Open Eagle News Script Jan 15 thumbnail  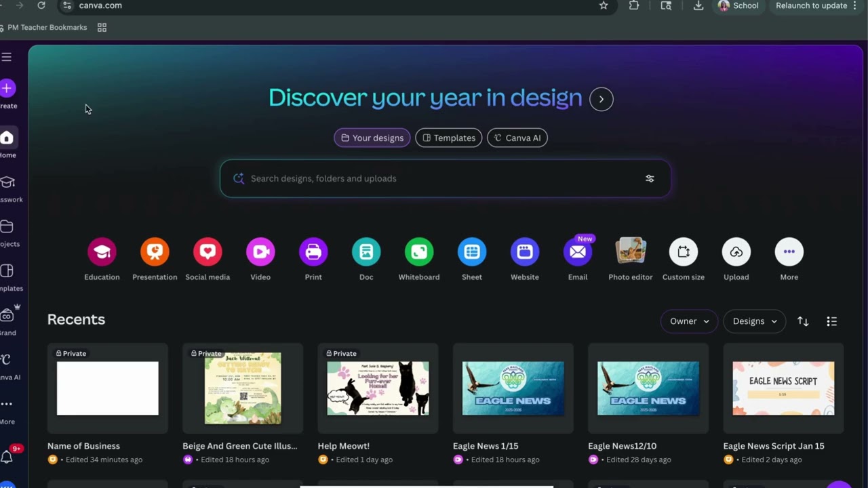click(x=784, y=388)
